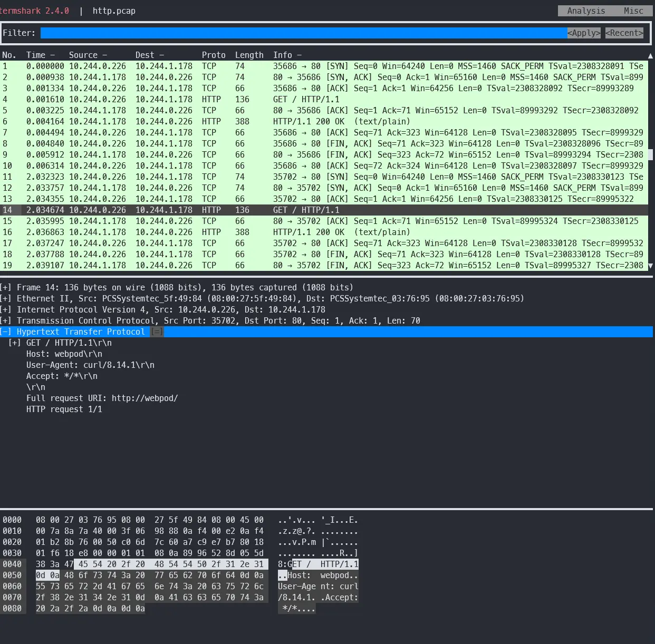Sort packets by the Dest column header

[150, 55]
